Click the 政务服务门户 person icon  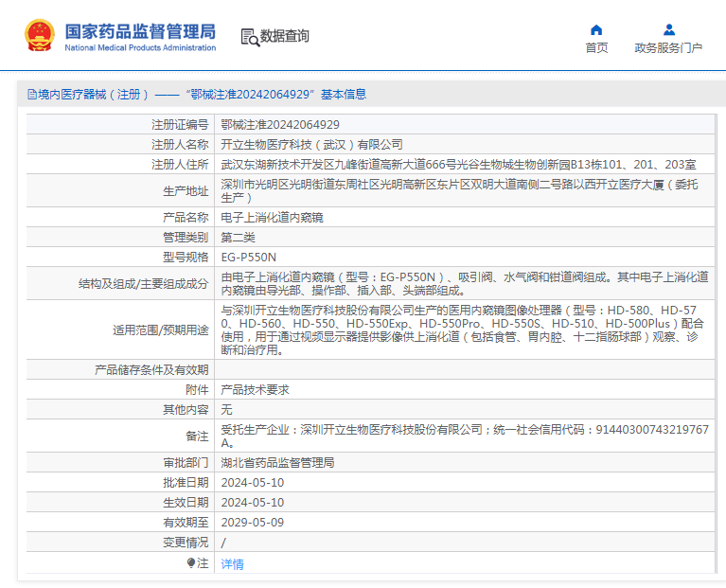pyautogui.click(x=668, y=30)
